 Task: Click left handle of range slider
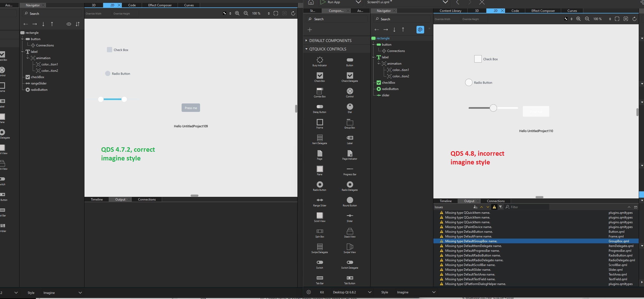pyautogui.click(x=101, y=99)
